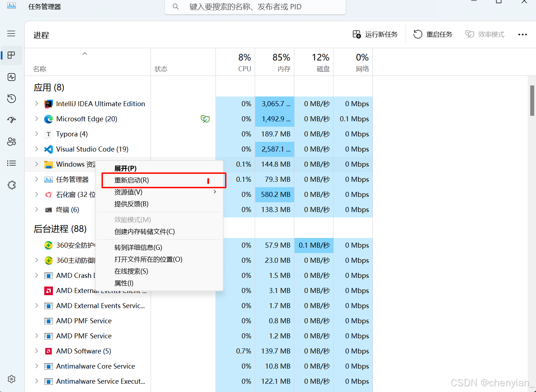
Task: Click the AMD Software red icon
Action: [48, 351]
